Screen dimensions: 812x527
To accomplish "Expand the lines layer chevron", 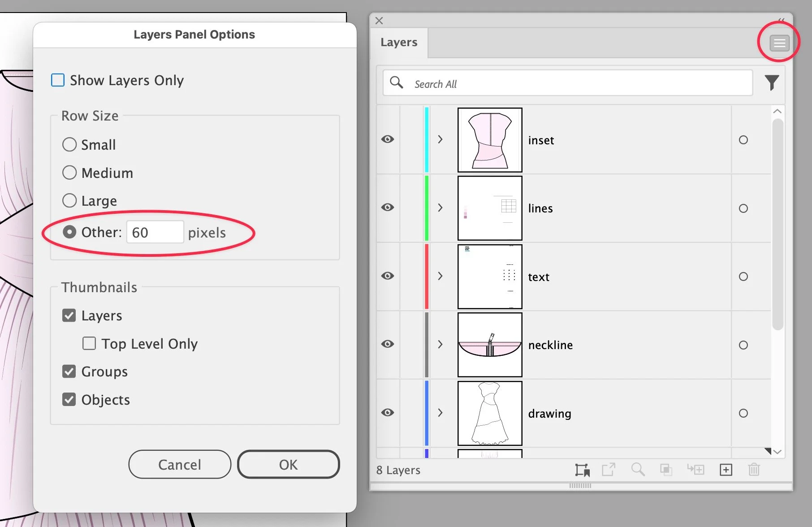I will tap(440, 207).
